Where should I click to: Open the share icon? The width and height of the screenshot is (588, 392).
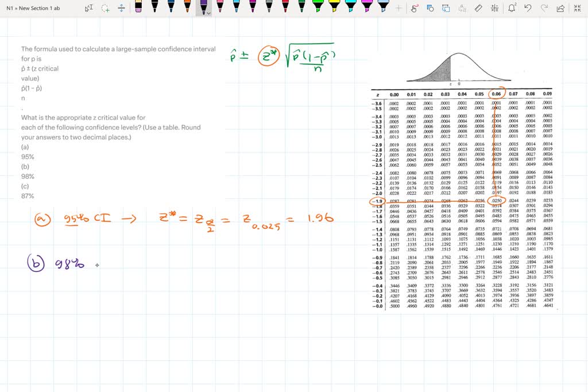tap(560, 7)
